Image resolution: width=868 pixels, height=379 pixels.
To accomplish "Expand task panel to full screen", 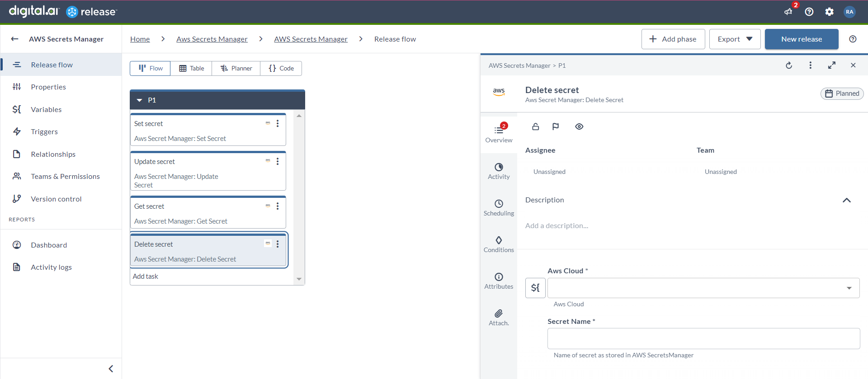I will point(831,66).
